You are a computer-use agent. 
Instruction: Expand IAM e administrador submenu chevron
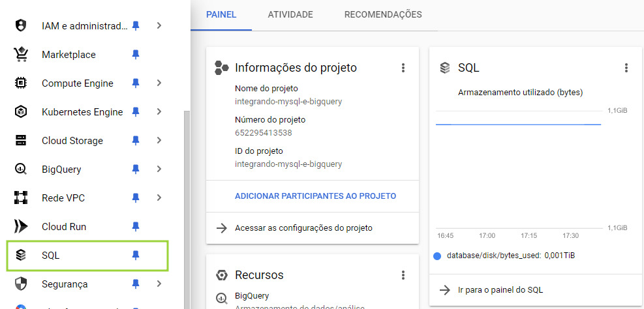coord(159,26)
